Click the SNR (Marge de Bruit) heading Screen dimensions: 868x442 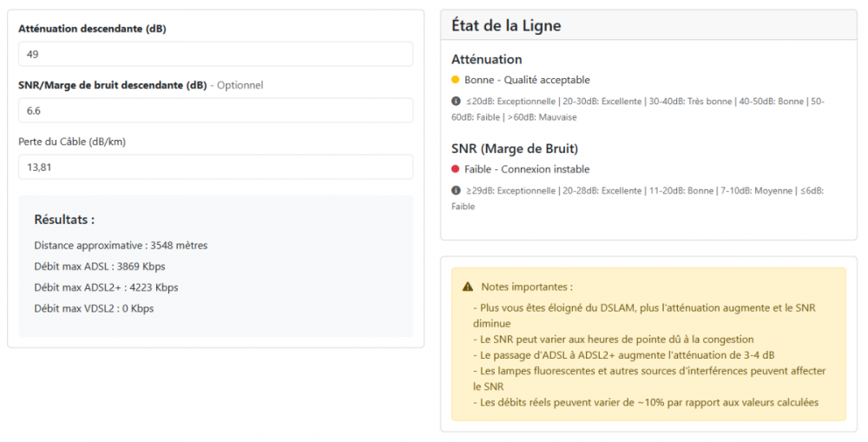click(x=515, y=148)
